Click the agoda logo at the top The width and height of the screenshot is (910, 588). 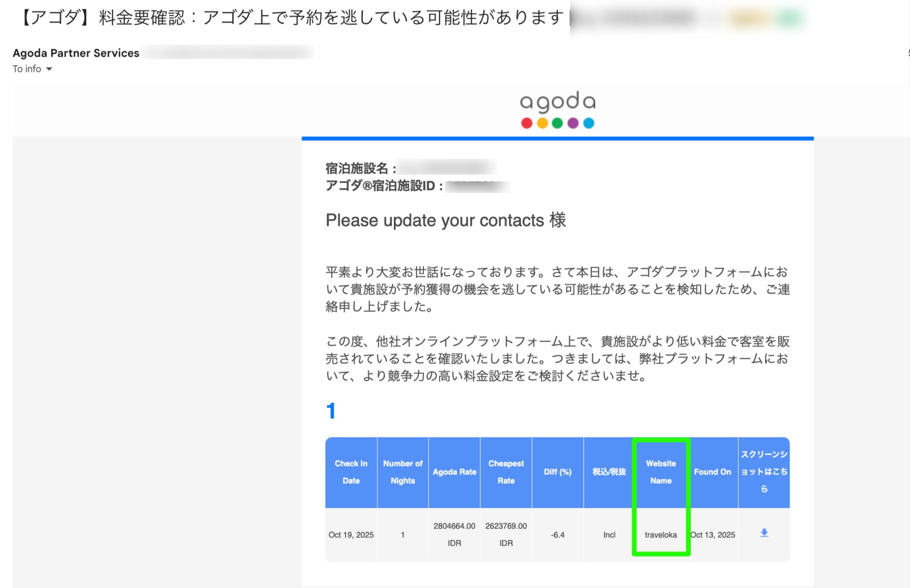pos(557,101)
